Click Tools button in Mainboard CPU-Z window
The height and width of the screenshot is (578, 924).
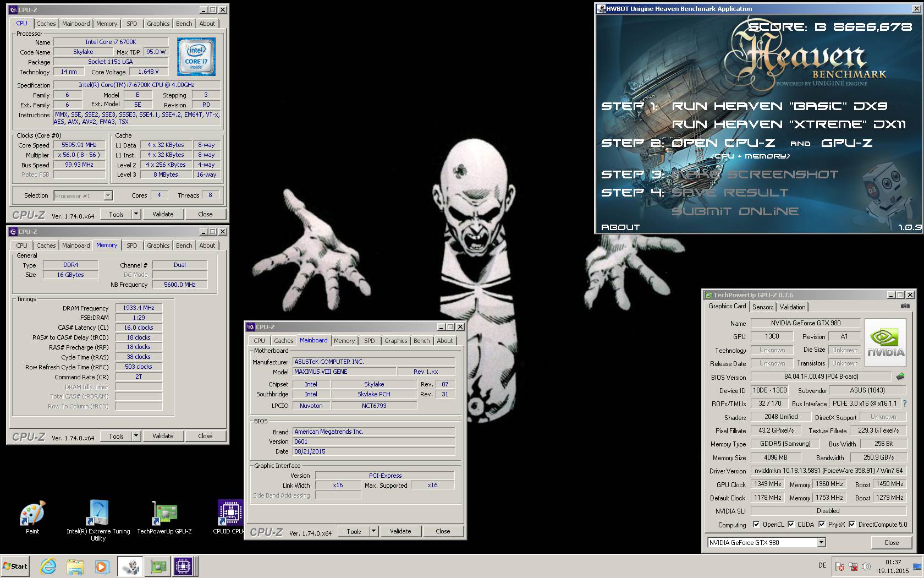[354, 531]
